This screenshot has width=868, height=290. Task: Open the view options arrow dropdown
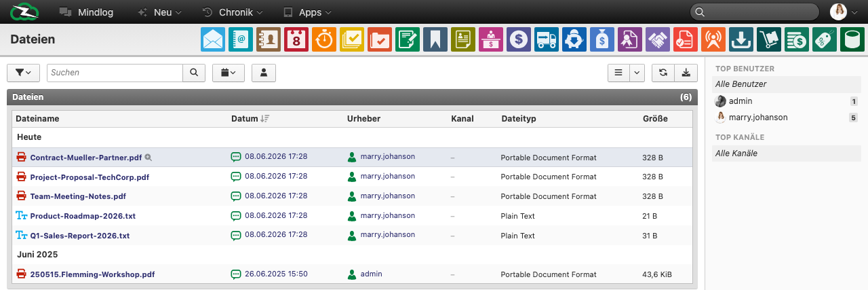tap(637, 73)
